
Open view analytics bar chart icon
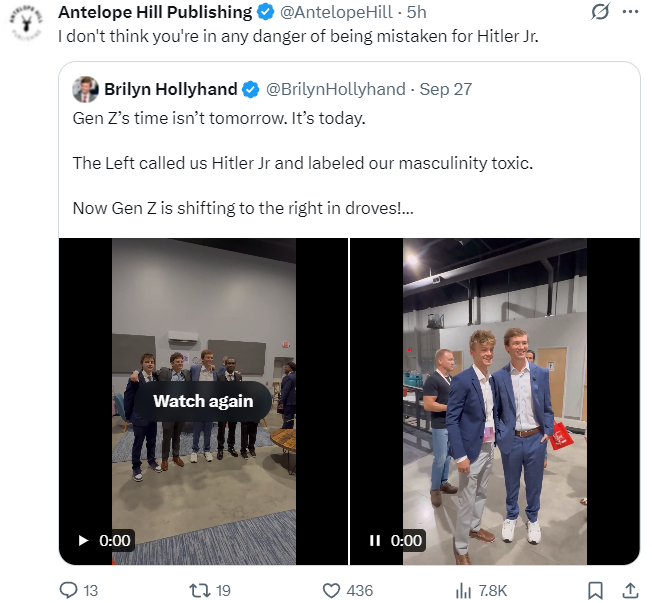463,590
